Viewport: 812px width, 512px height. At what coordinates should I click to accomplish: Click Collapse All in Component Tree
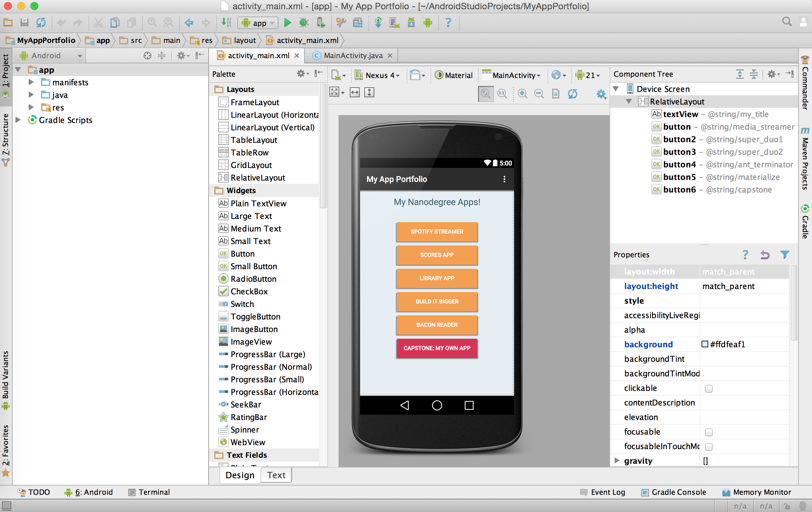754,74
